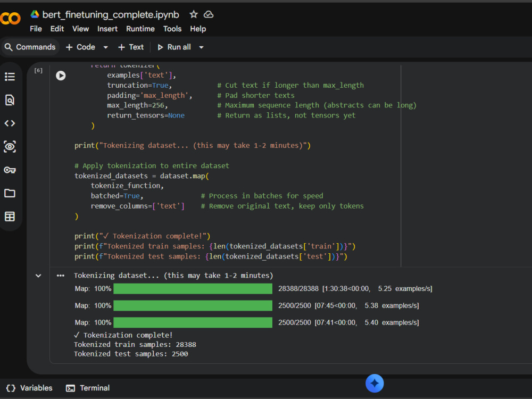Click 'Tokenized test samples: 2500' output
Viewport: 532px width, 399px height.
pos(131,354)
